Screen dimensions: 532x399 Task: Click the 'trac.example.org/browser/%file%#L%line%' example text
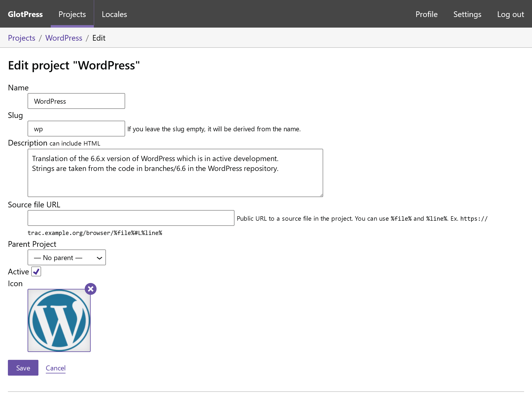point(95,233)
